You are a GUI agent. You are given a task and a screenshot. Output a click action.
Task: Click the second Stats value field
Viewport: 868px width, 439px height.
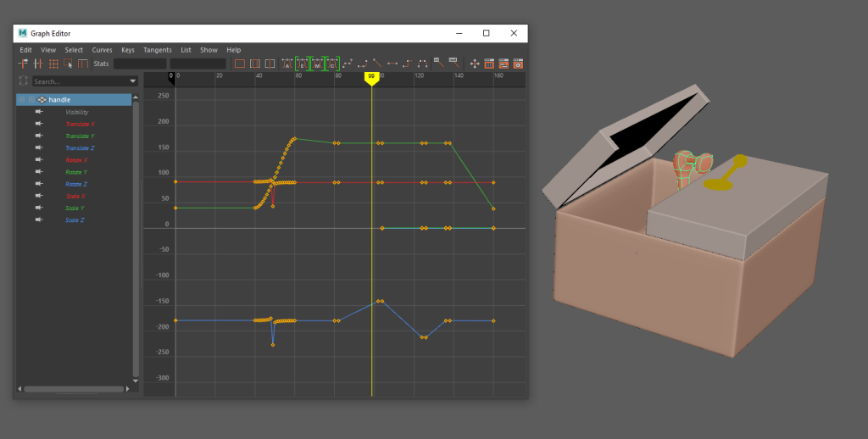pyautogui.click(x=198, y=64)
